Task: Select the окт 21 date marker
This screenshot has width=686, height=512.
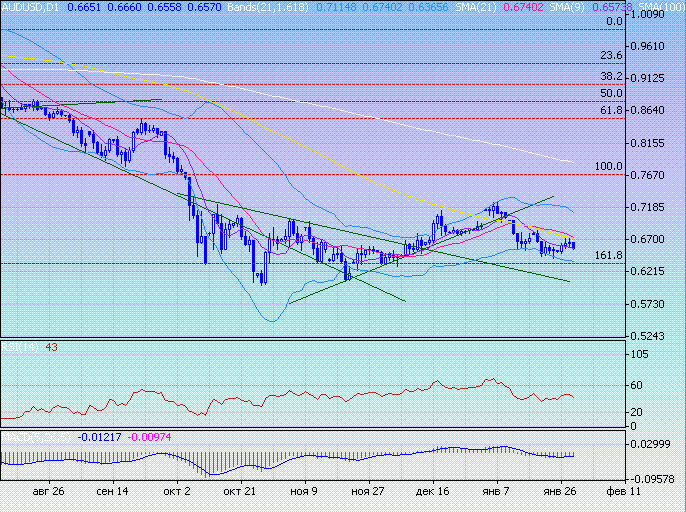Action: pos(242,493)
